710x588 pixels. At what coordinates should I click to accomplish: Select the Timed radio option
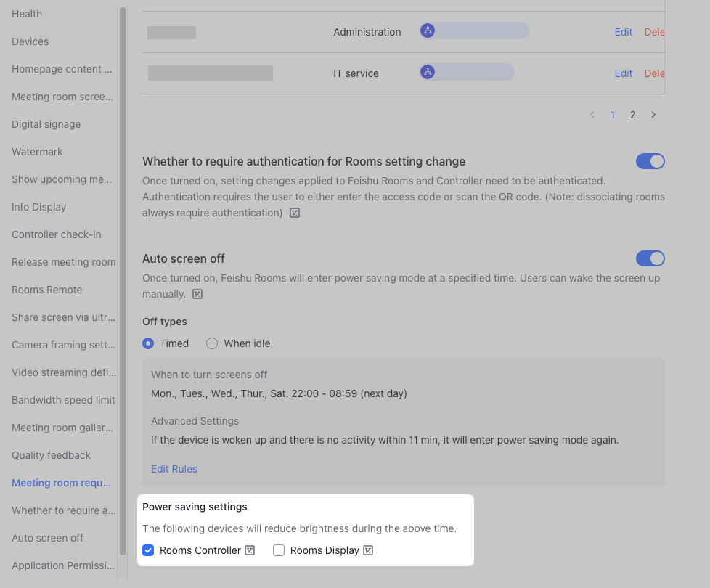point(148,343)
